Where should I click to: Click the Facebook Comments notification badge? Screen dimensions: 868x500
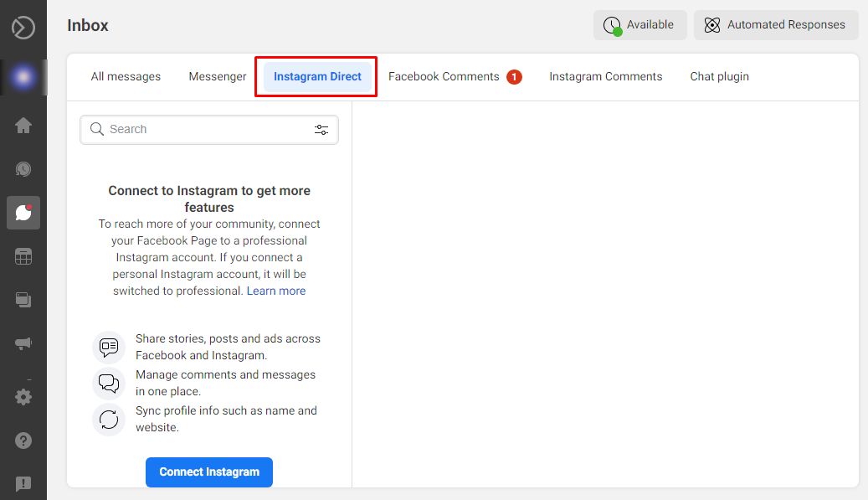pos(514,77)
